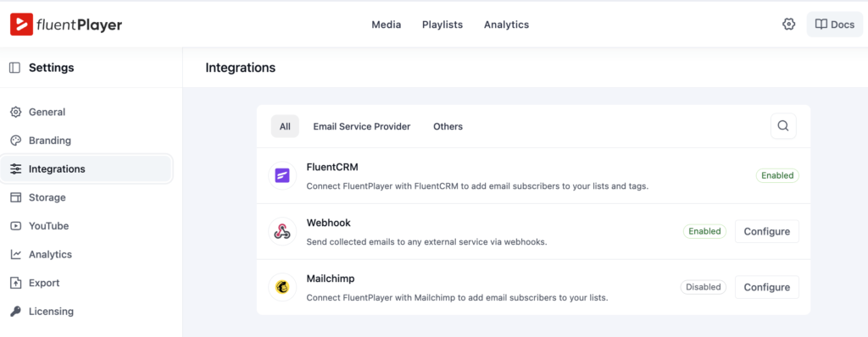Click Webhook description about external service

pyautogui.click(x=427, y=242)
